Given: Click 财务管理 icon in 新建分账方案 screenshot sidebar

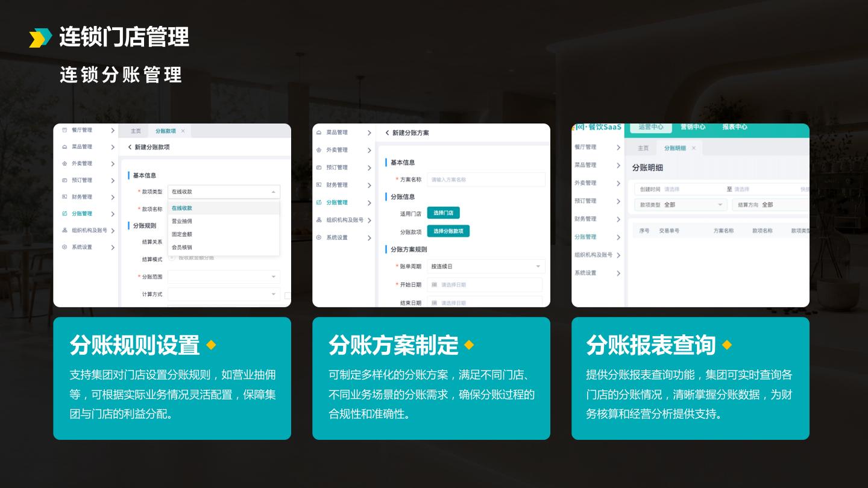Looking at the screenshot, I should (x=319, y=185).
